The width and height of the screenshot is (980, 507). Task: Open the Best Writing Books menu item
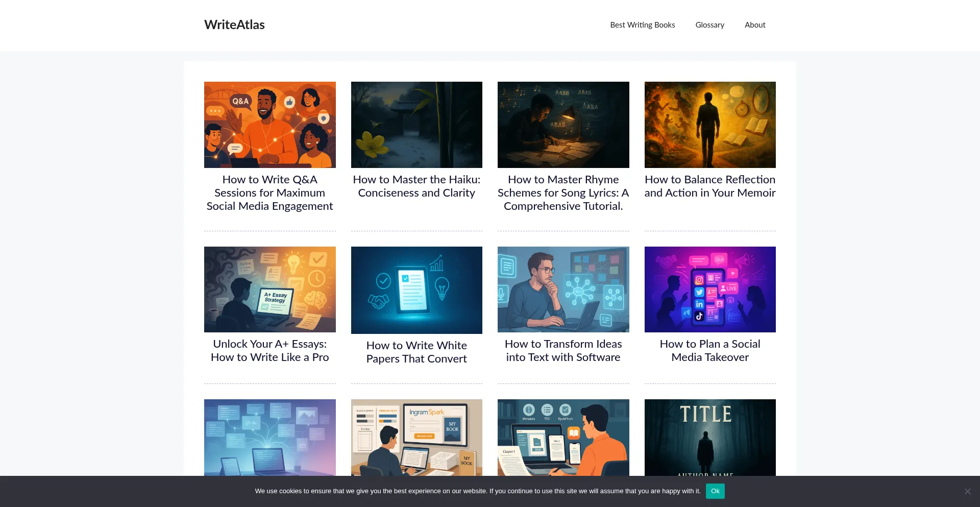(x=642, y=25)
